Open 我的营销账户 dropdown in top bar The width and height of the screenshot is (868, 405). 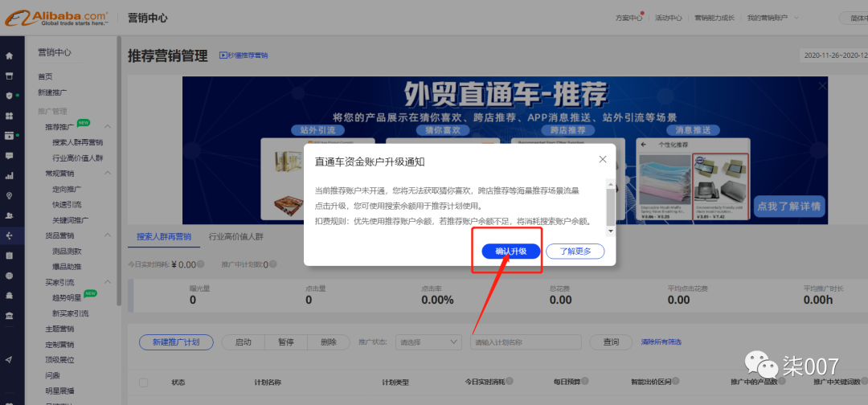tap(772, 18)
